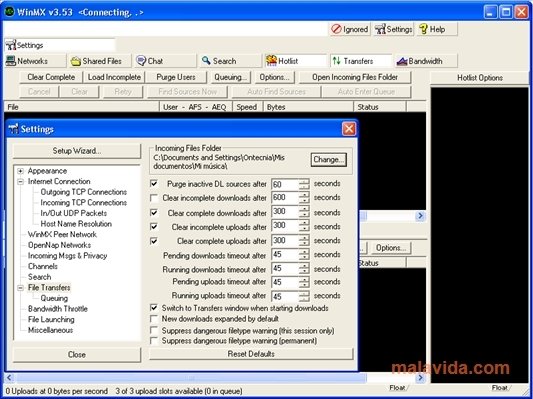
Task: Click the Load Incomplete button
Action: [114, 77]
